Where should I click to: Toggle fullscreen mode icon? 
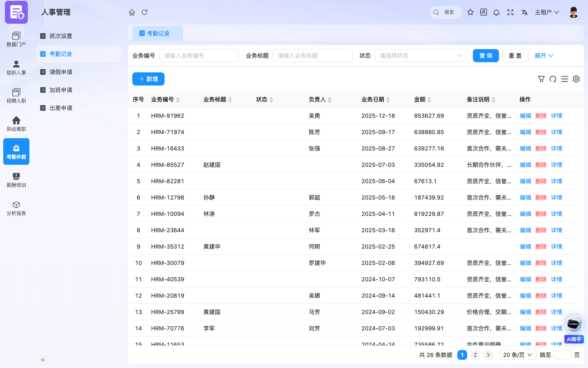(510, 12)
